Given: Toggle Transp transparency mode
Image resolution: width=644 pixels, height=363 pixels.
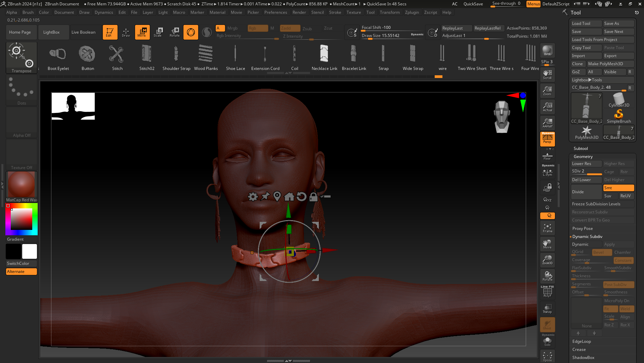Looking at the screenshot, I should pyautogui.click(x=547, y=308).
